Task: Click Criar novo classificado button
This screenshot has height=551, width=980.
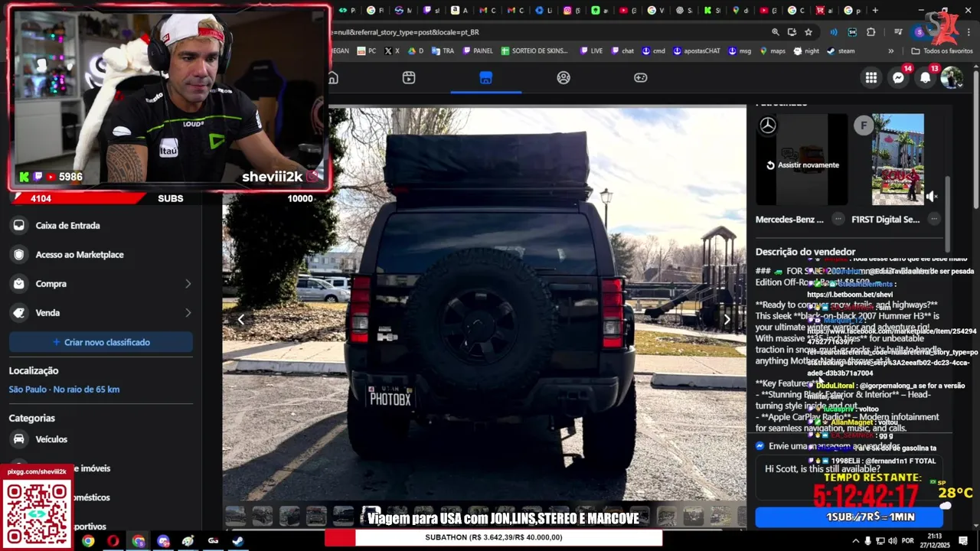Action: (x=101, y=342)
